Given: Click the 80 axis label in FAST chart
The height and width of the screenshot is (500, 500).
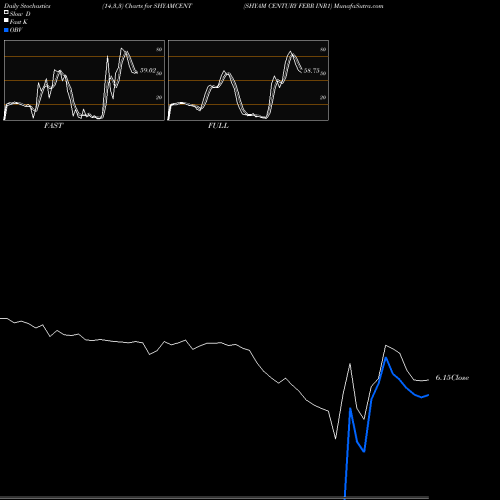Looking at the screenshot, I should tap(159, 49).
